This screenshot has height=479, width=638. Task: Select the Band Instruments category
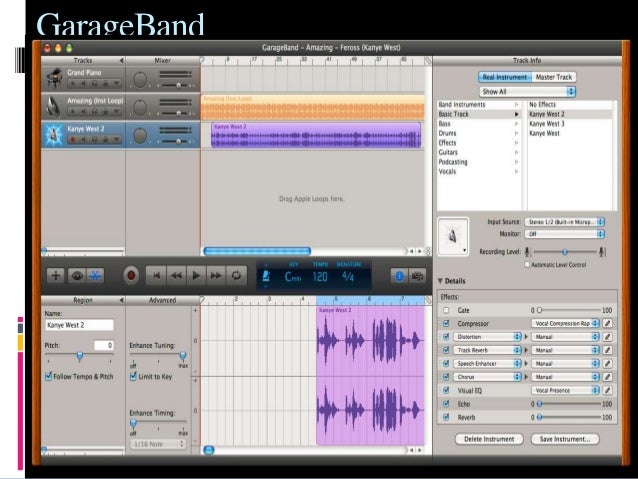point(479,105)
